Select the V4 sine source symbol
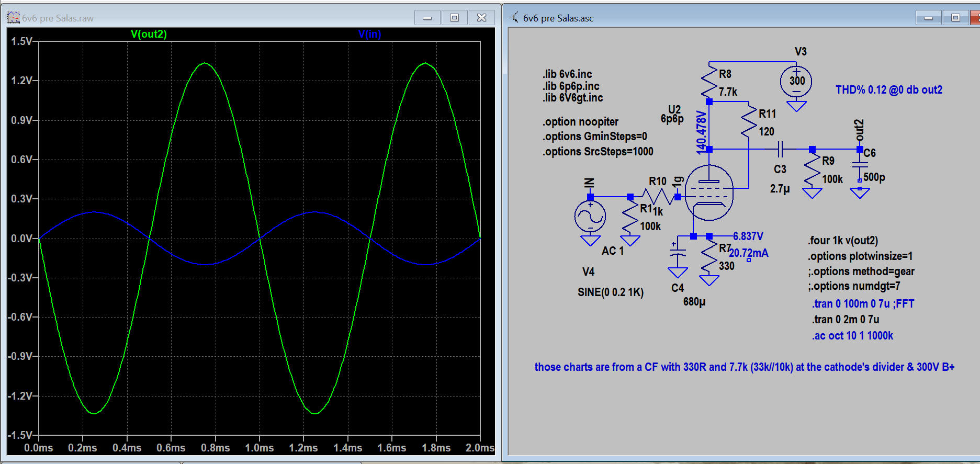This screenshot has width=980, height=464. point(590,217)
